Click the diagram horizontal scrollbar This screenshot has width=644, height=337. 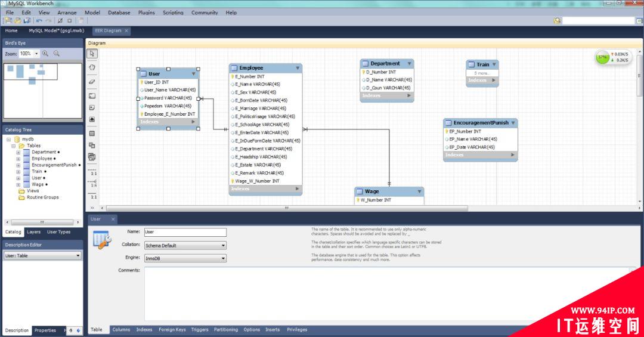(x=287, y=208)
